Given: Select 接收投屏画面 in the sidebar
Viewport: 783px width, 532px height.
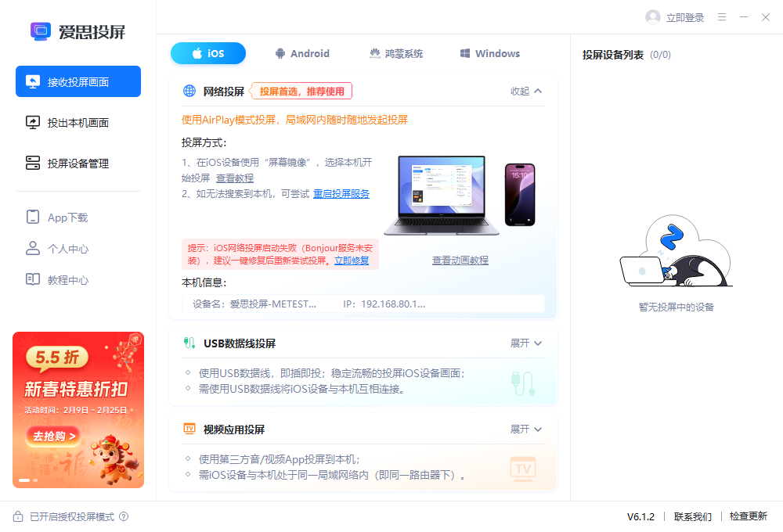Looking at the screenshot, I should (x=78, y=81).
